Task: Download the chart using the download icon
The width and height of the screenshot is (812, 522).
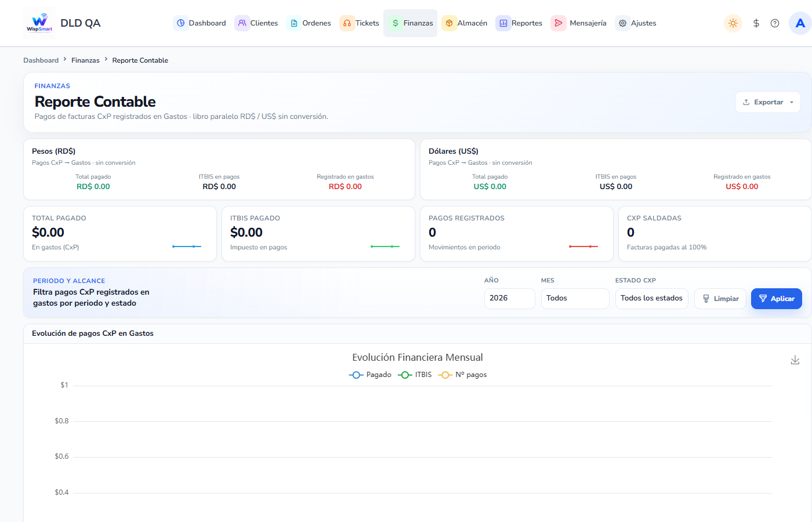Action: [x=795, y=360]
